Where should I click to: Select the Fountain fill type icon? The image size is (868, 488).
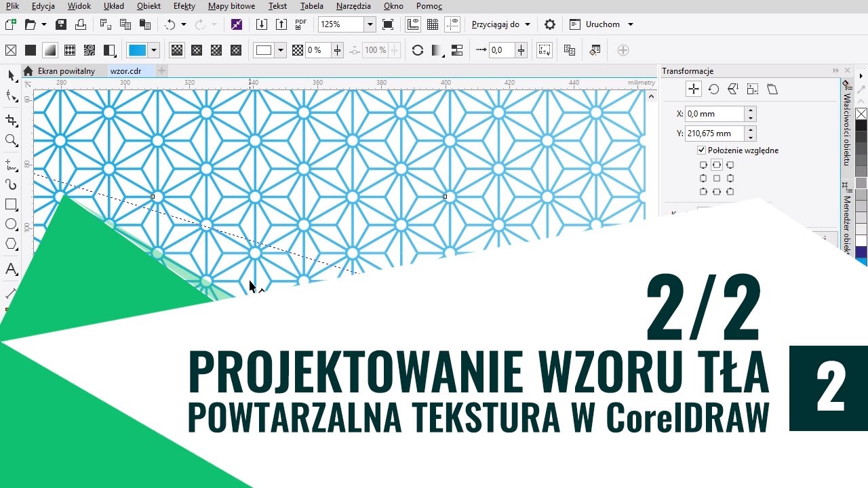[50, 50]
